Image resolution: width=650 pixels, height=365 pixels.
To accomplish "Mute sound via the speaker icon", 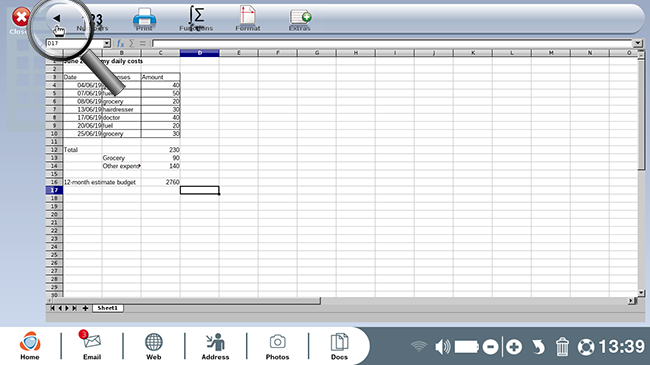I will click(442, 347).
